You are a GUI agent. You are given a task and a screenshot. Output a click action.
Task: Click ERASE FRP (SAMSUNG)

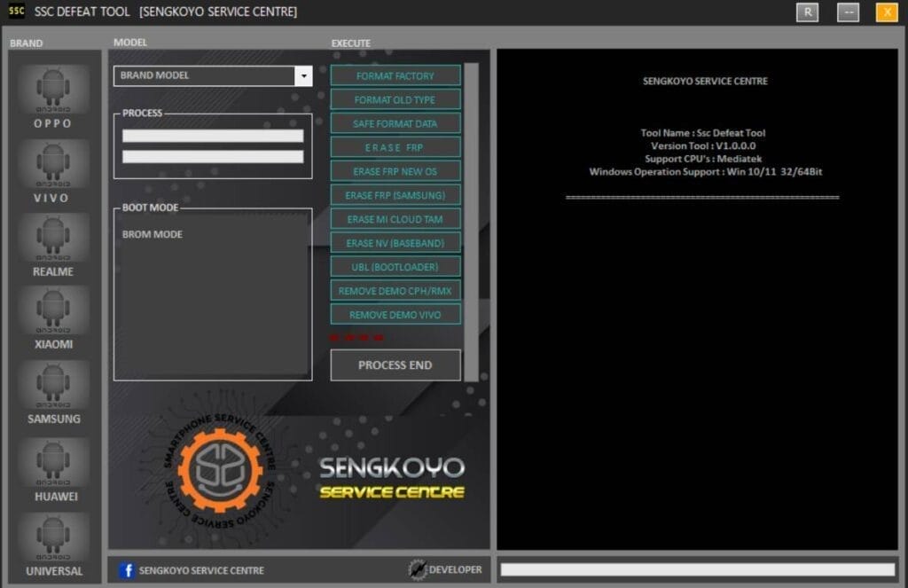pos(395,194)
